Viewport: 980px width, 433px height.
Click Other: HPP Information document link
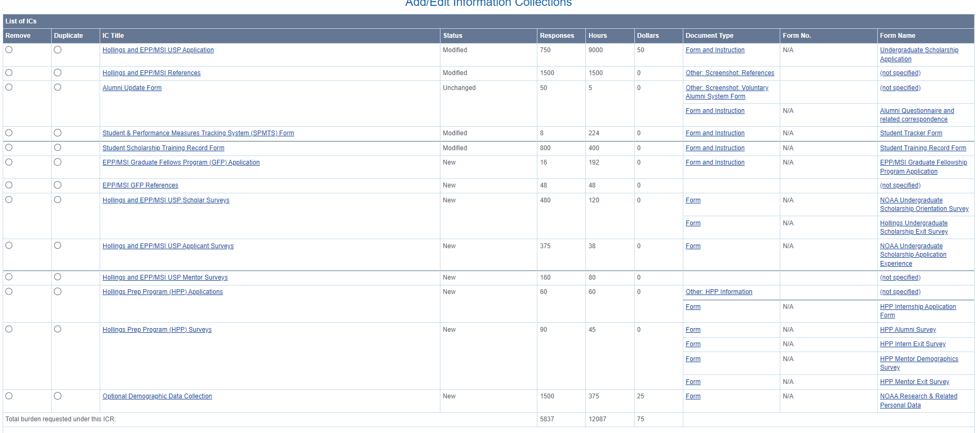click(x=718, y=292)
